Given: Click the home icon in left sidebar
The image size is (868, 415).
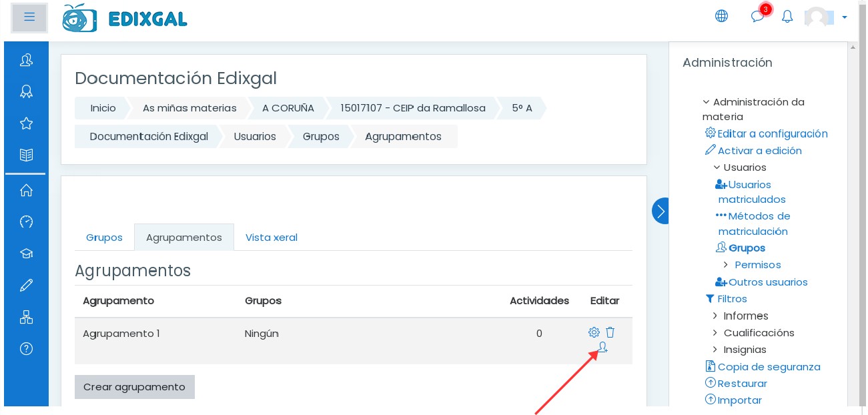Looking at the screenshot, I should [x=27, y=191].
